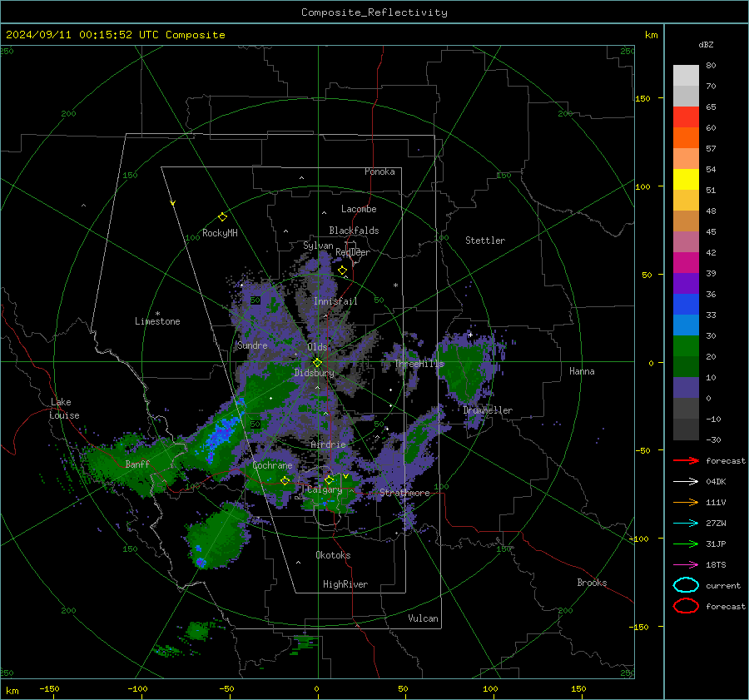Click the yellow diamond marker beside RockyMH
Viewport: 749px width, 700px height.
point(222,217)
